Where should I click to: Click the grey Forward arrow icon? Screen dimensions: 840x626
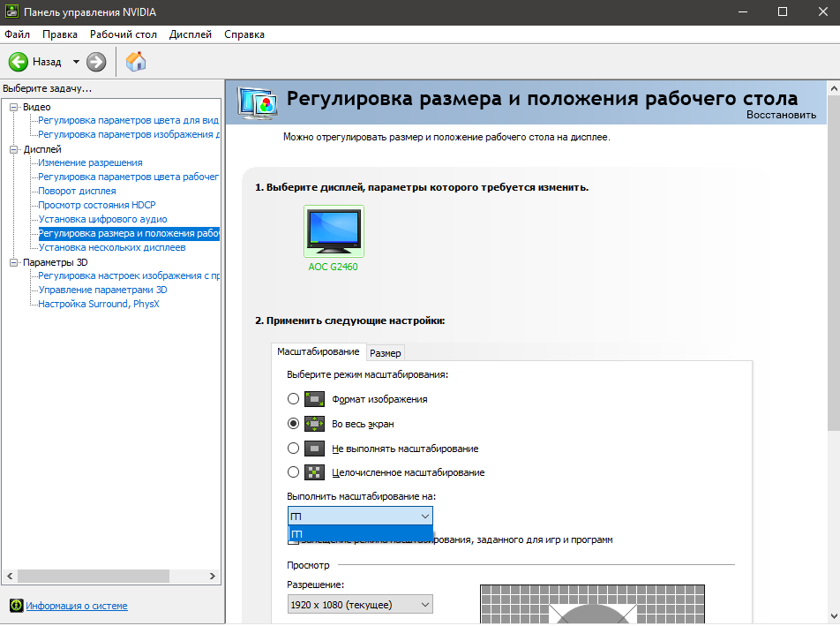click(x=96, y=62)
